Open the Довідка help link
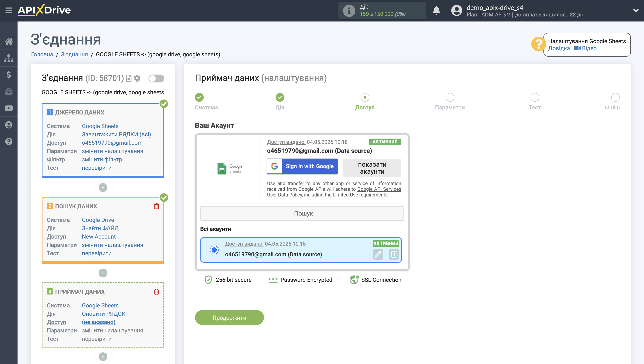644x364 pixels. [x=559, y=48]
